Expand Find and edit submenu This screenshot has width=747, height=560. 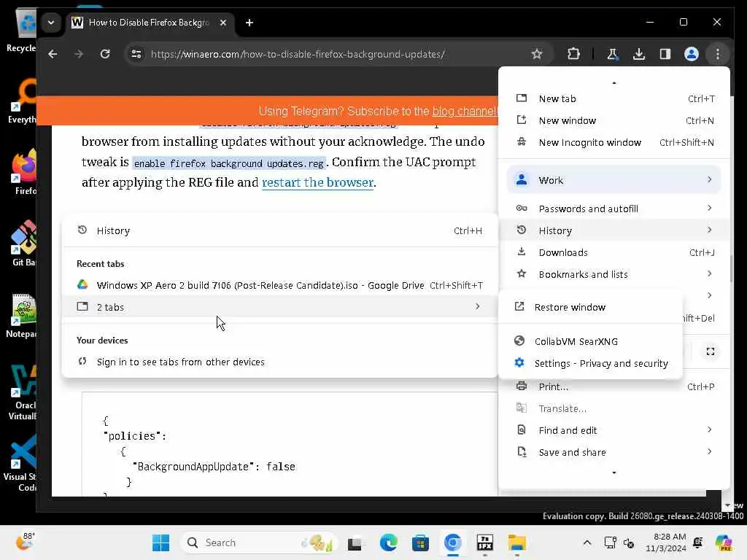coord(614,430)
